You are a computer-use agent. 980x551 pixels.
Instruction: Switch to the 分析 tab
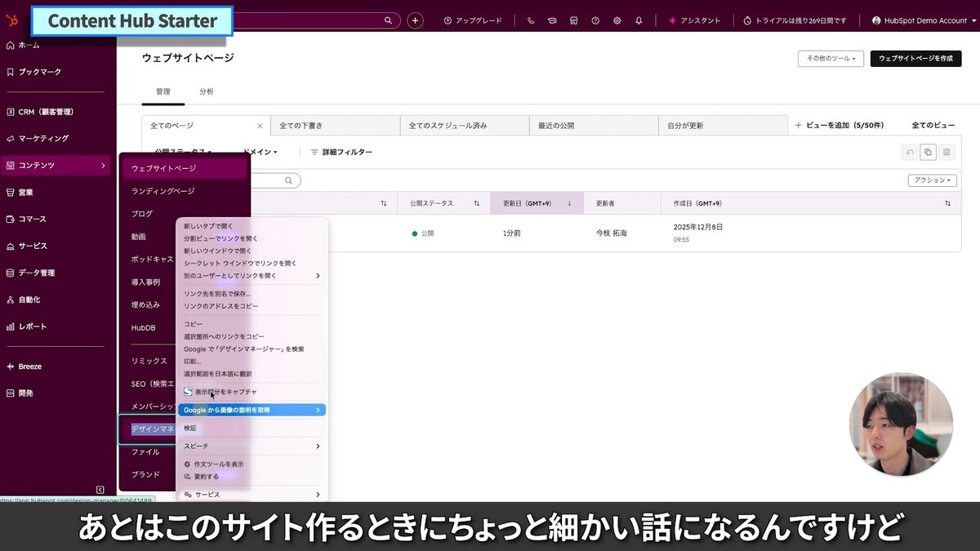(207, 92)
